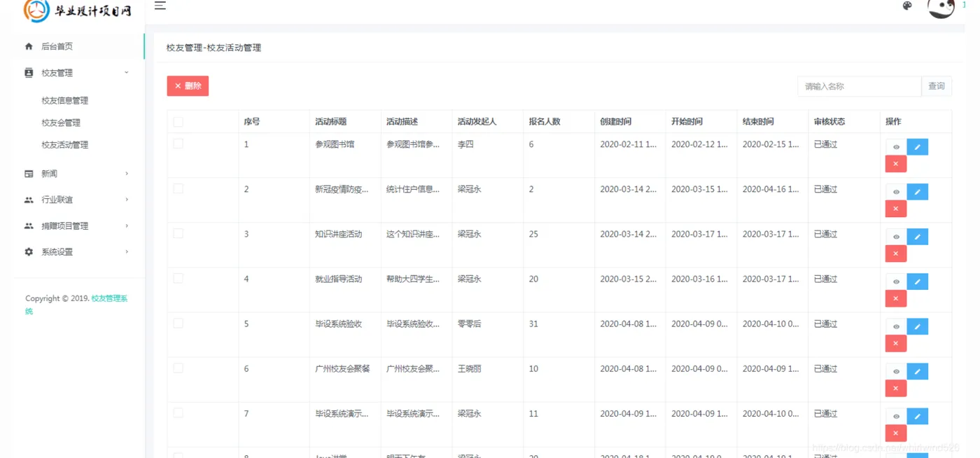Click the 报名人数 column header

[545, 122]
